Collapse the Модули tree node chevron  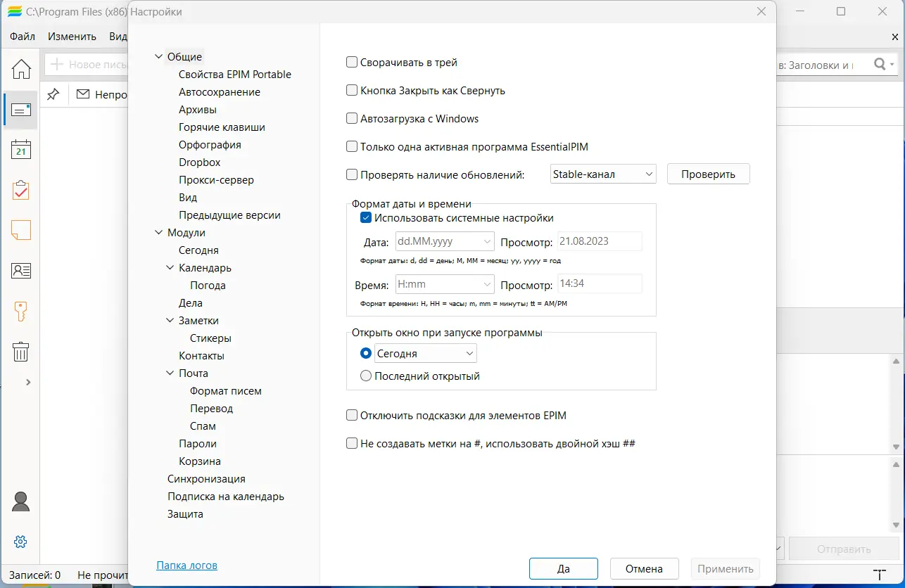[158, 233]
